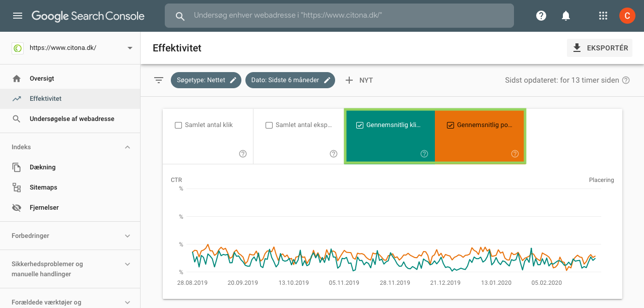Viewport: 644px width, 308px height.
Task: Click the Placering axis label
Action: 602,180
